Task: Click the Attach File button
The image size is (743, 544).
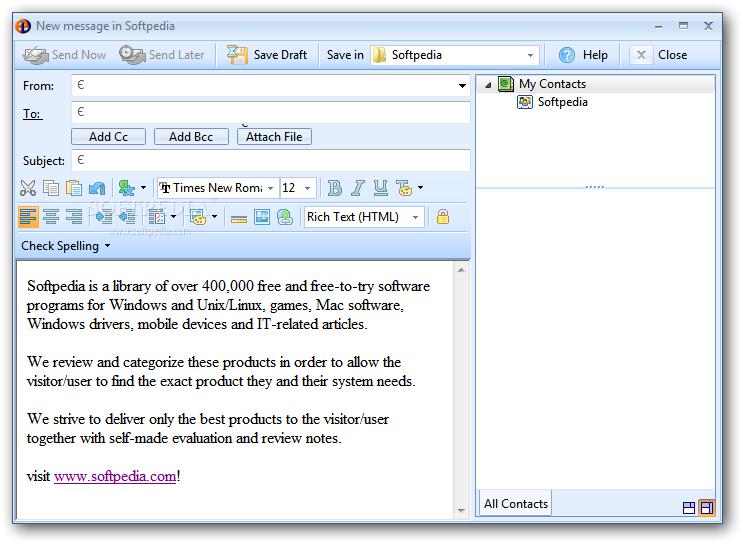Action: [x=274, y=137]
